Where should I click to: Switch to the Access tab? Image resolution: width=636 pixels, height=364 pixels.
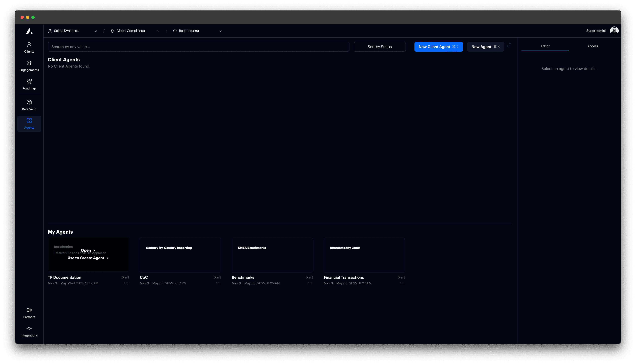pyautogui.click(x=593, y=46)
